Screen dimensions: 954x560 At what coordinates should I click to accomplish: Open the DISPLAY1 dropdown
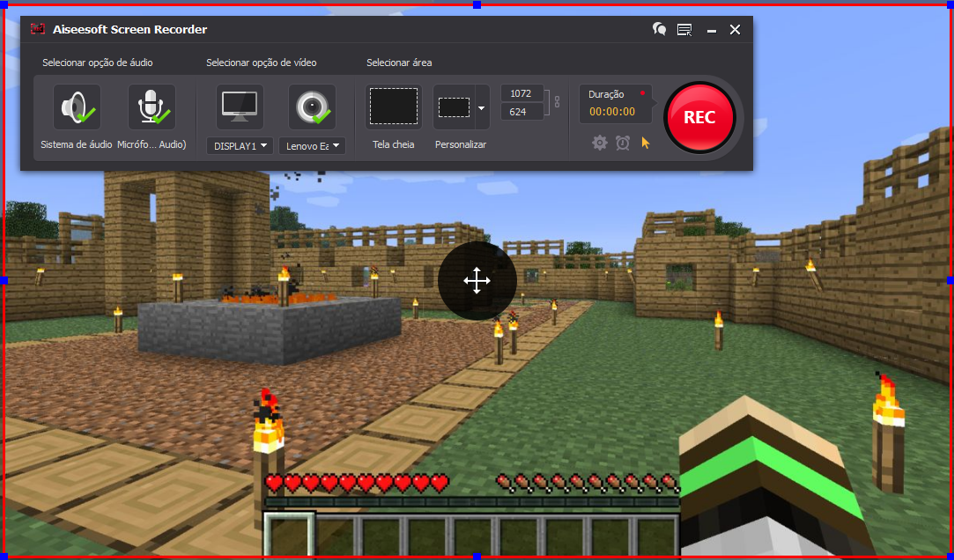coord(240,146)
